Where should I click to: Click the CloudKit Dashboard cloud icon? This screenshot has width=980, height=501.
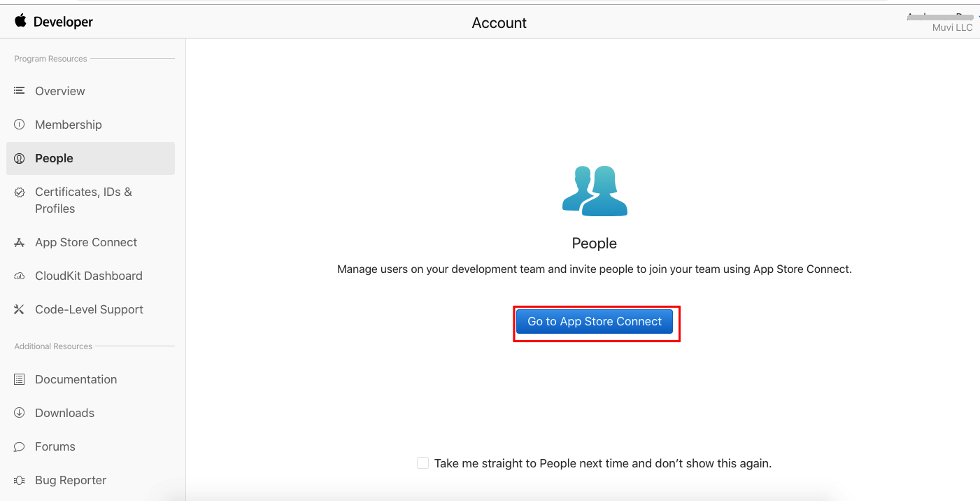tap(20, 276)
